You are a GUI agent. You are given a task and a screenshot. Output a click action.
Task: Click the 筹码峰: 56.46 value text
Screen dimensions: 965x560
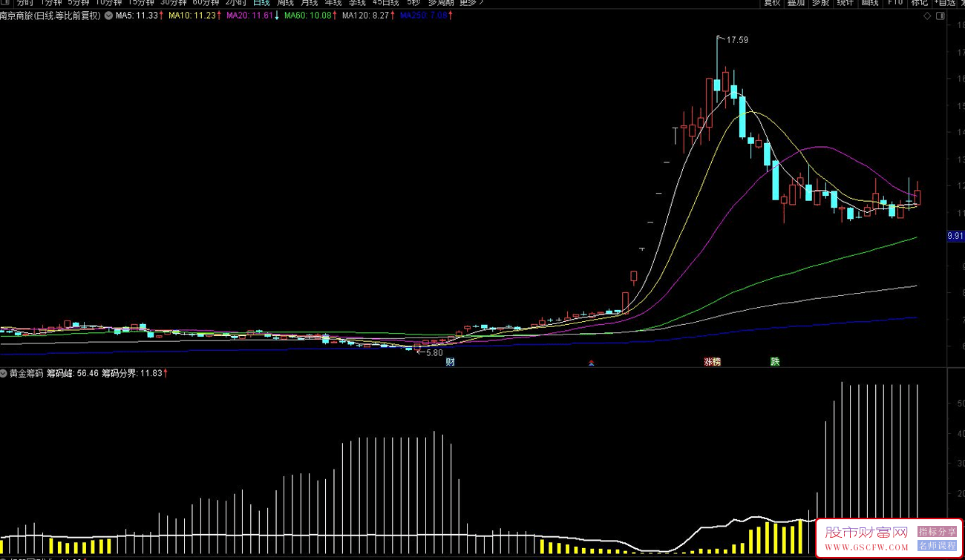coord(72,373)
